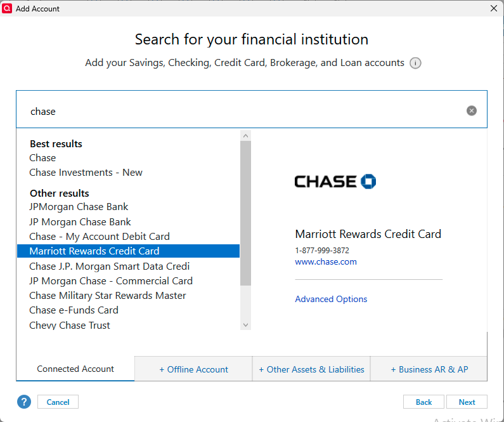504x422 pixels.
Task: Open the info icon beside the subtitle
Action: tap(415, 63)
